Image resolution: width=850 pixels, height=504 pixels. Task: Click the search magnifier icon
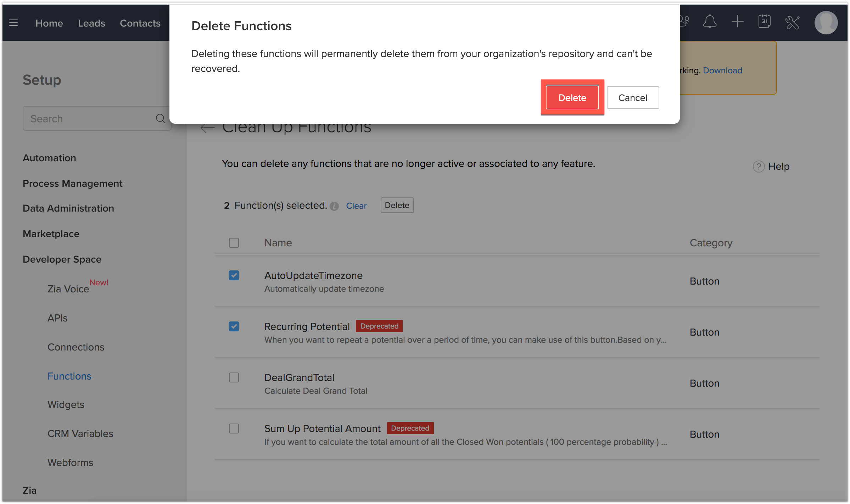coord(161,118)
